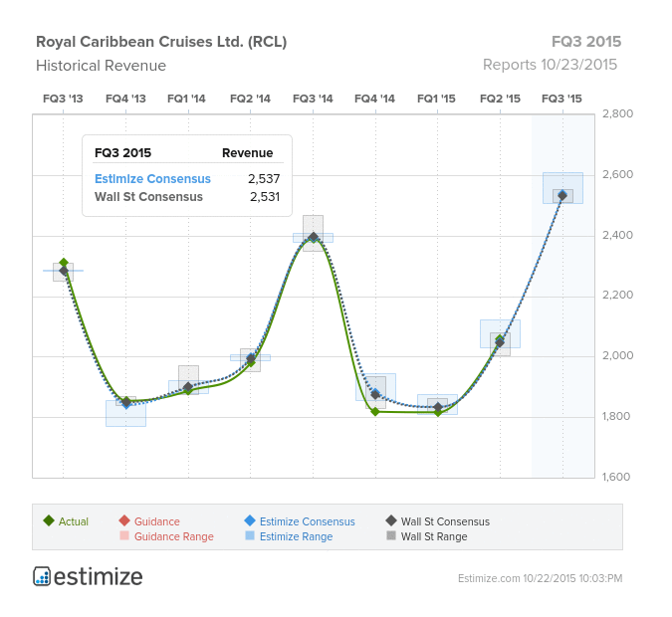This screenshot has width=672, height=617.
Task: Select the FQ3 '14 quarter label
Action: click(313, 99)
